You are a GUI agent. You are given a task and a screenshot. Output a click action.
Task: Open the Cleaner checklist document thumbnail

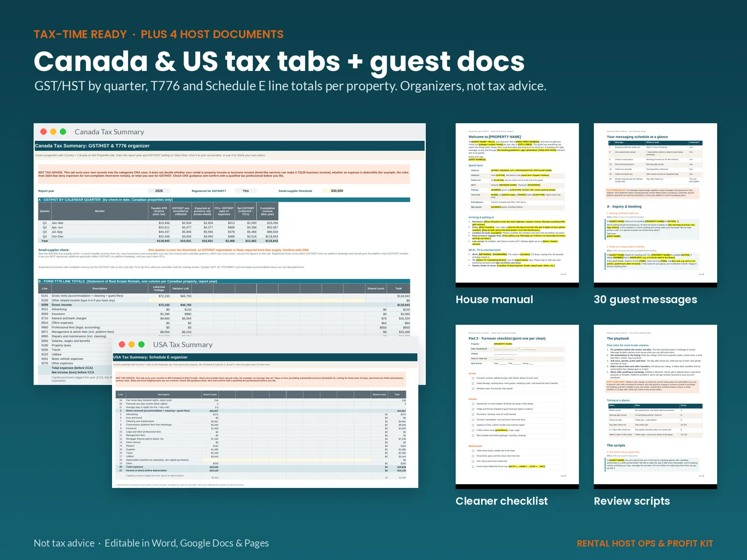[x=517, y=406]
